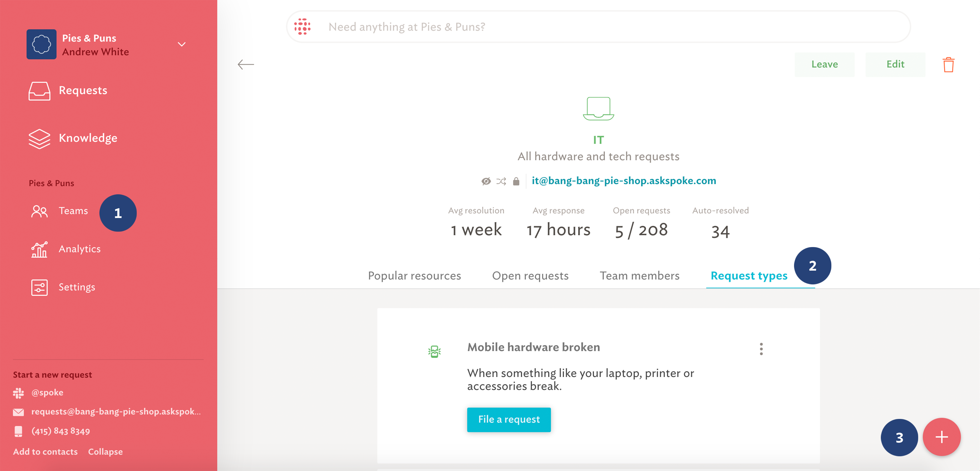Click the @spoke Slack link
The width and height of the screenshot is (980, 471).
point(47,392)
